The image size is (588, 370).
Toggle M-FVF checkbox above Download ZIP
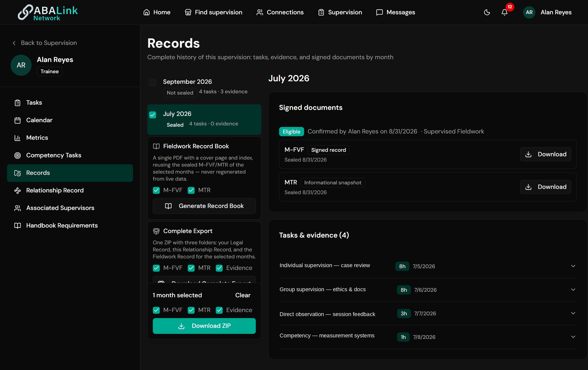(156, 310)
